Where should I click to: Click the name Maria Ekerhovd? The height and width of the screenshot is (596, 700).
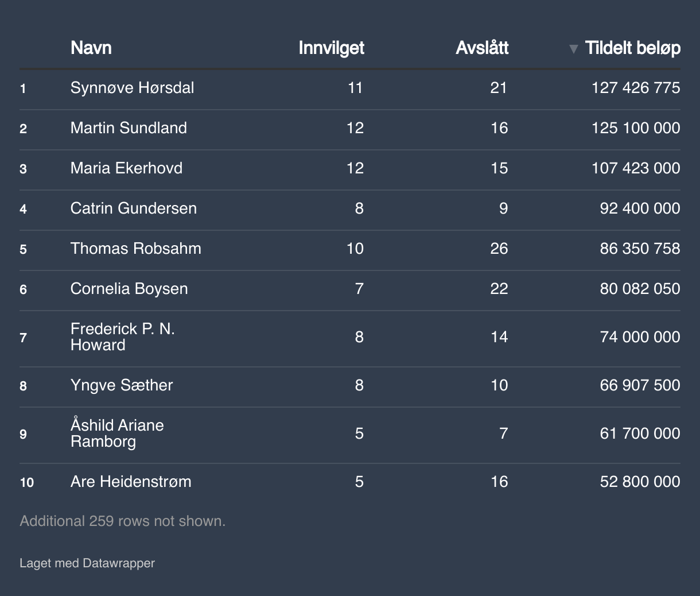[x=126, y=168]
